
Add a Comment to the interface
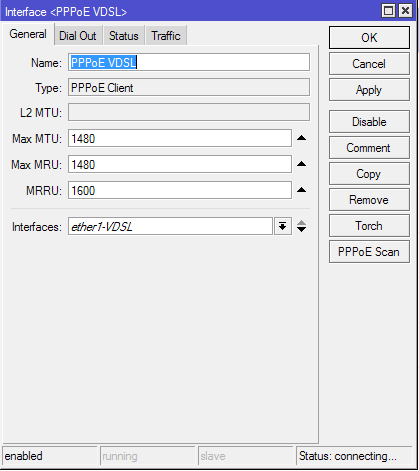click(x=369, y=148)
